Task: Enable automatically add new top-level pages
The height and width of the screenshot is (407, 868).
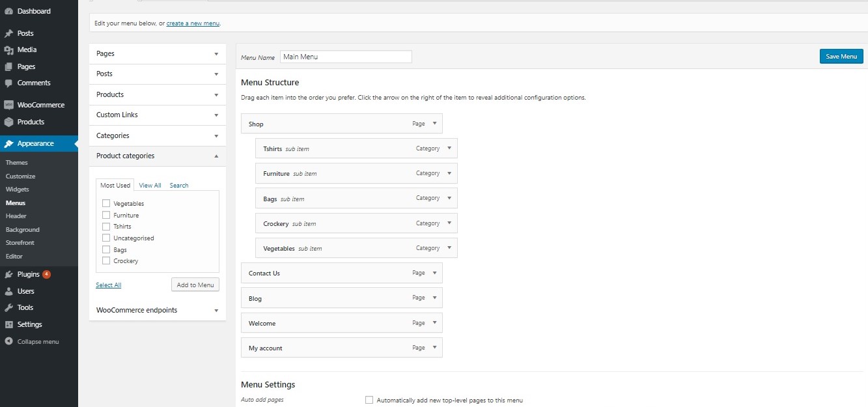Action: pos(369,400)
